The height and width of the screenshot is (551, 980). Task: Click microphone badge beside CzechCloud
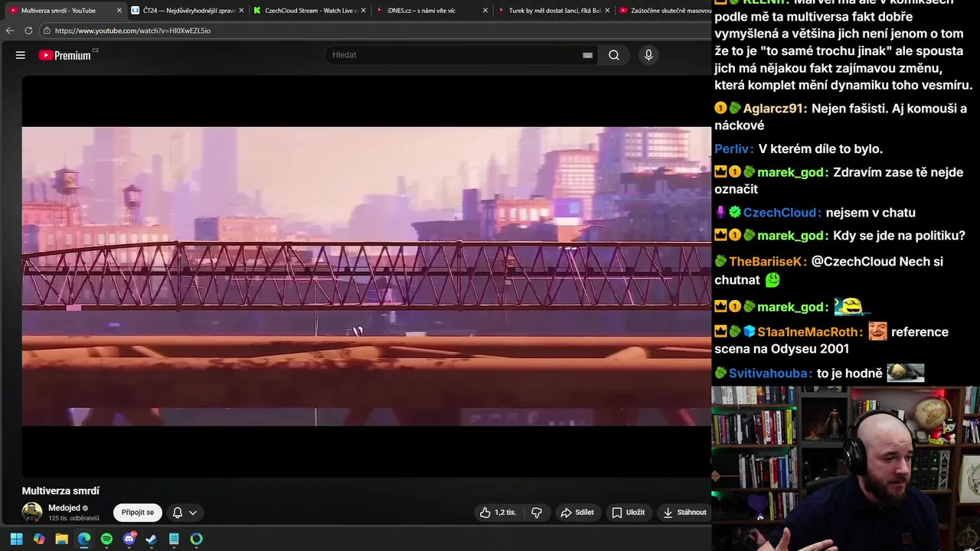point(720,213)
